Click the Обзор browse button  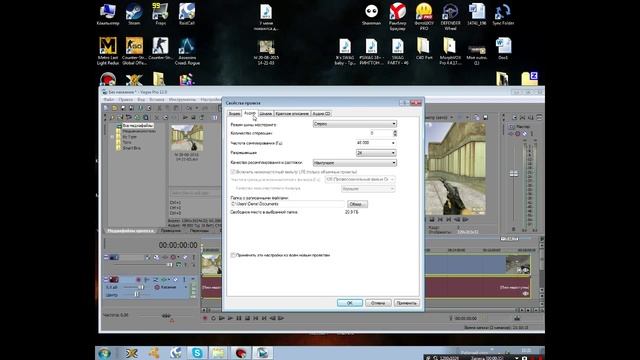pos(357,204)
